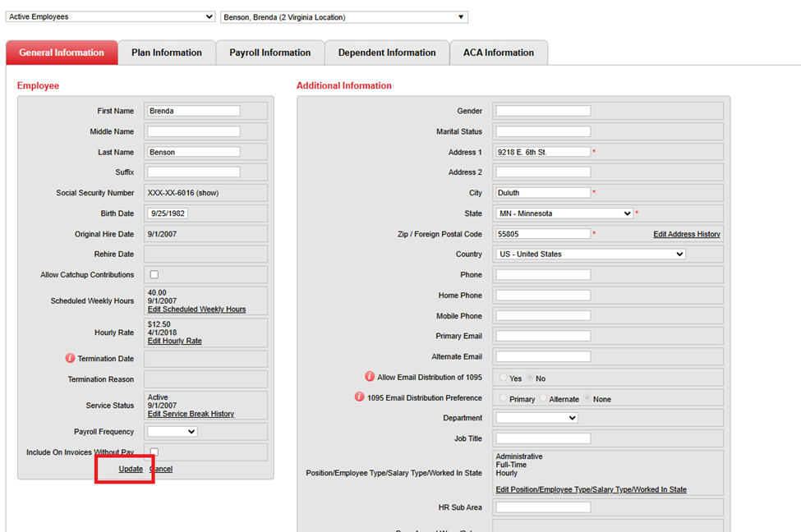The width and height of the screenshot is (801, 532).
Task: Open the ACA Information tab
Action: (x=499, y=53)
